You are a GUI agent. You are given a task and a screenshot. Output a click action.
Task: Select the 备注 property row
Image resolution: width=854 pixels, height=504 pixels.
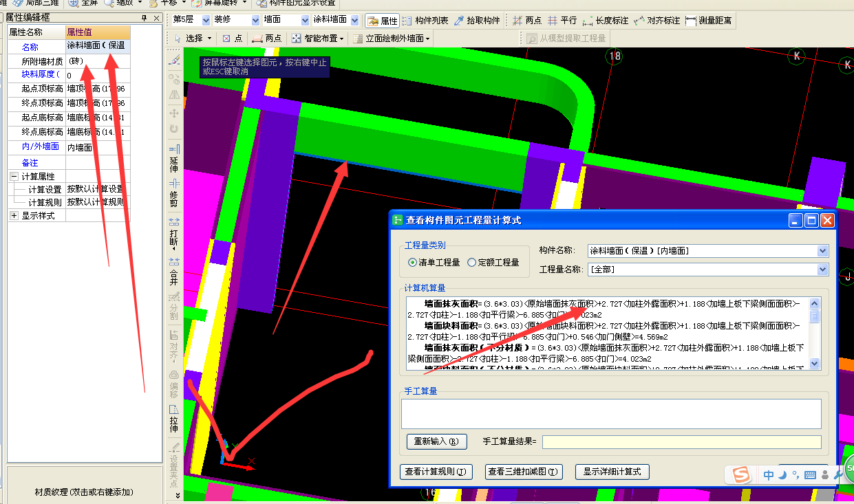pos(69,163)
